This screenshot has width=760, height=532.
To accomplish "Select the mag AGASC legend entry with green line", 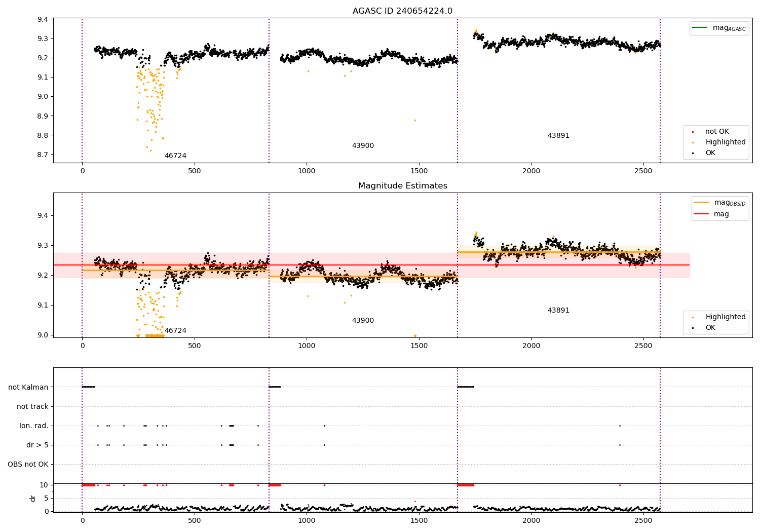I will 719,28.
